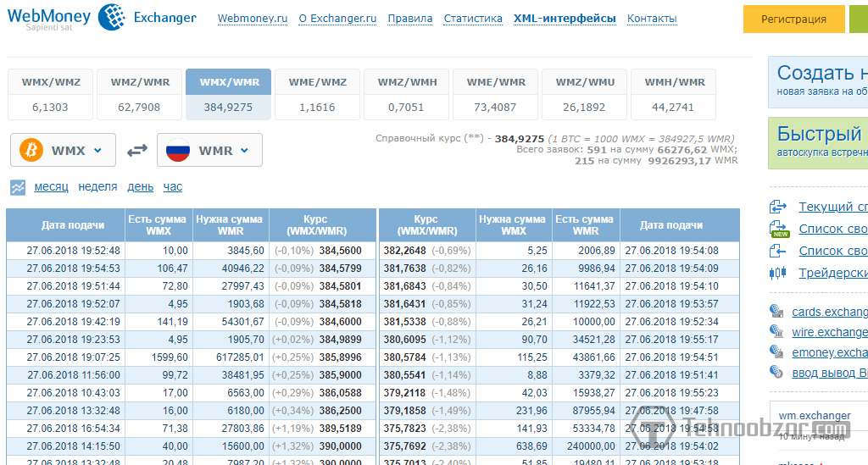The image size is (868, 465).
Task: Click the chart icon beside месяц
Action: [18, 187]
